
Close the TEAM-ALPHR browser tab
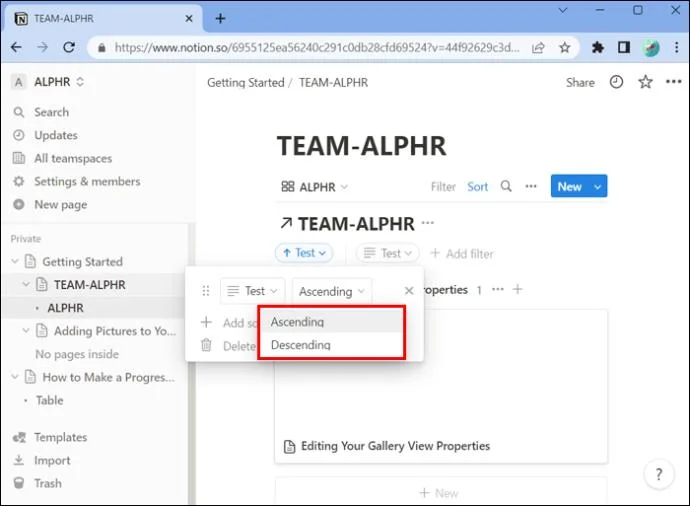[189, 18]
